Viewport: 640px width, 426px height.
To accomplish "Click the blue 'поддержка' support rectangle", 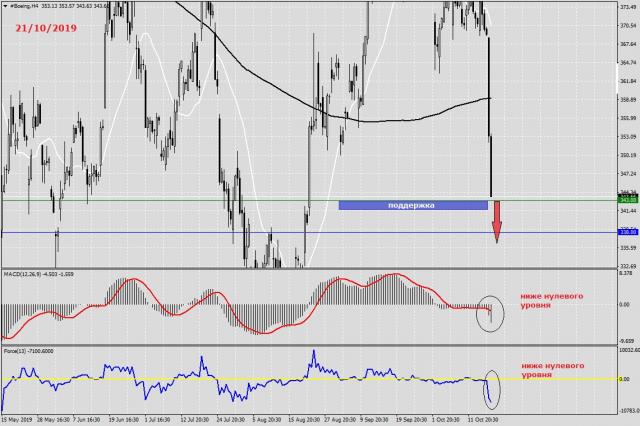I will point(412,205).
